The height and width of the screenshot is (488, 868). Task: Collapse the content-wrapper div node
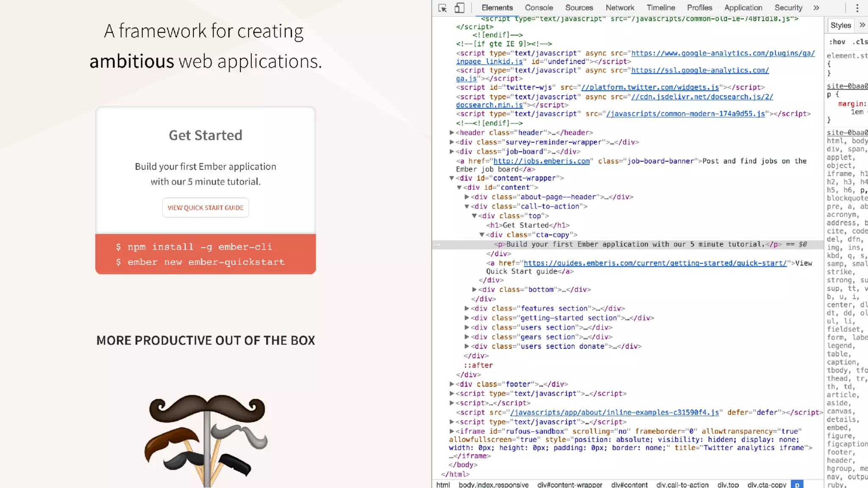[x=452, y=178]
